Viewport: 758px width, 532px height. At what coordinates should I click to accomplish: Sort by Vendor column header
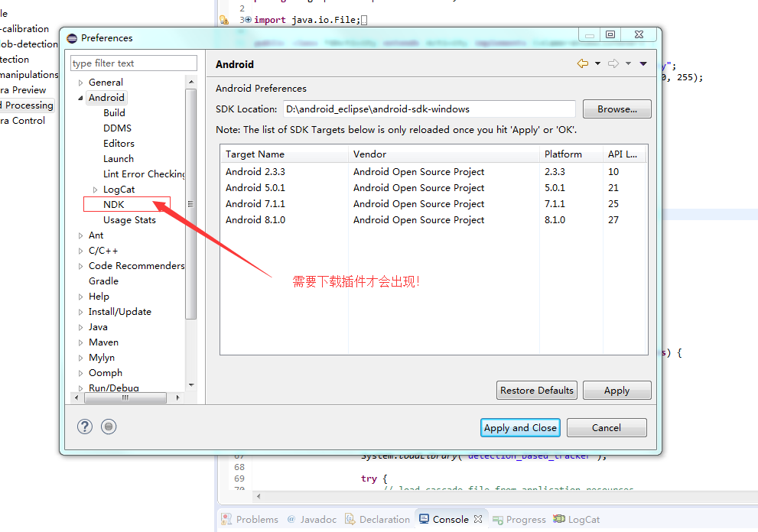[x=444, y=154]
